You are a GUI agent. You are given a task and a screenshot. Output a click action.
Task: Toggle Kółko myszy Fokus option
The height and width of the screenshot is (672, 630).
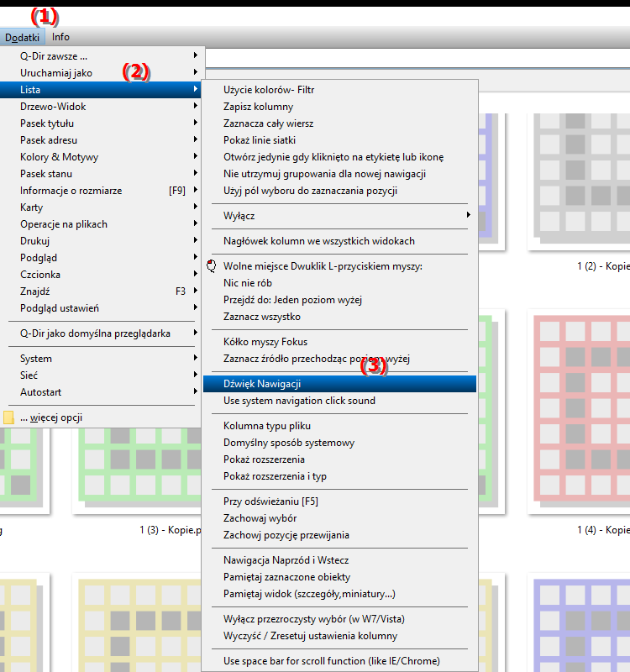339,342
